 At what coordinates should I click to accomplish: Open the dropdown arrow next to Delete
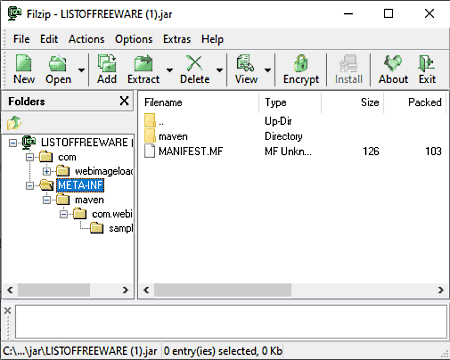click(219, 70)
